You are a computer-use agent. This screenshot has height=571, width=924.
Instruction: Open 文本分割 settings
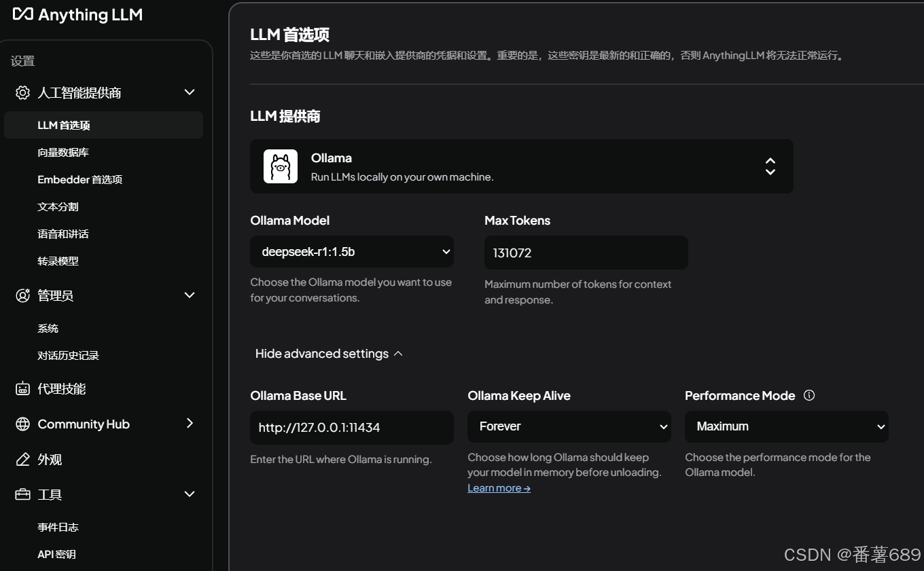(58, 206)
